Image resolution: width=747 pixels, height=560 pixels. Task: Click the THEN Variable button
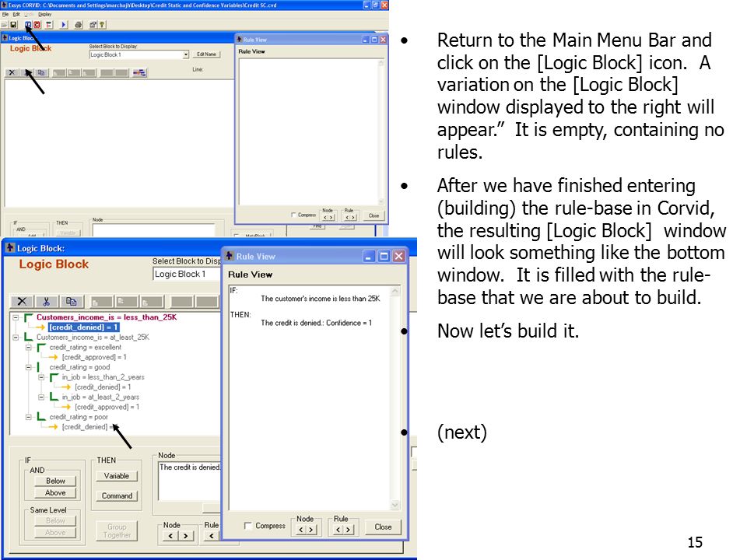point(117,476)
